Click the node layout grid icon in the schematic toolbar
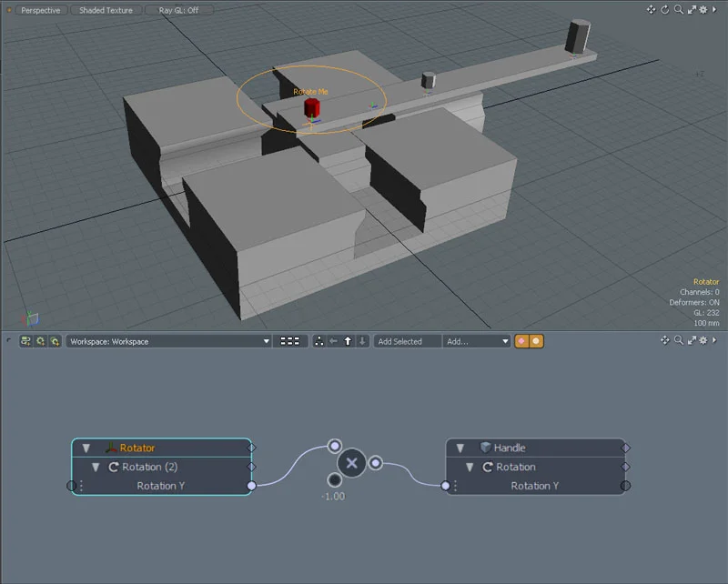 point(288,341)
